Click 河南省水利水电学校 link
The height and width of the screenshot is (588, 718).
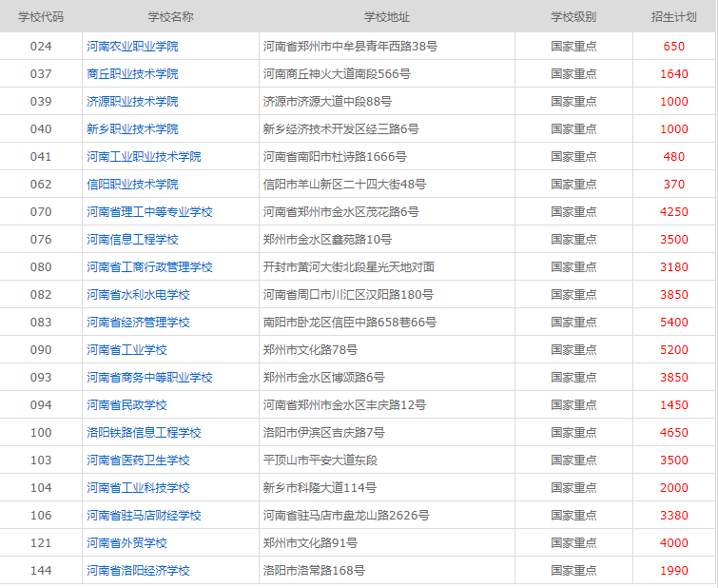pos(138,294)
